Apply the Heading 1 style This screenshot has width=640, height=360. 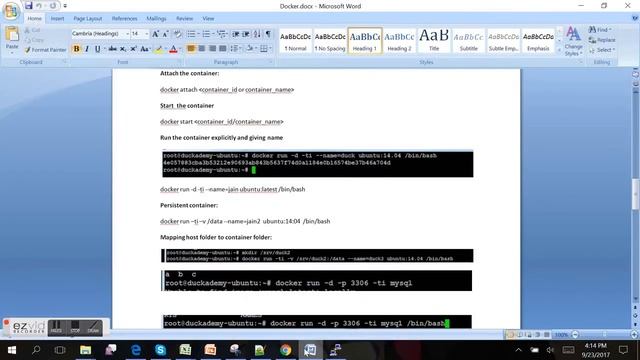[x=365, y=41]
